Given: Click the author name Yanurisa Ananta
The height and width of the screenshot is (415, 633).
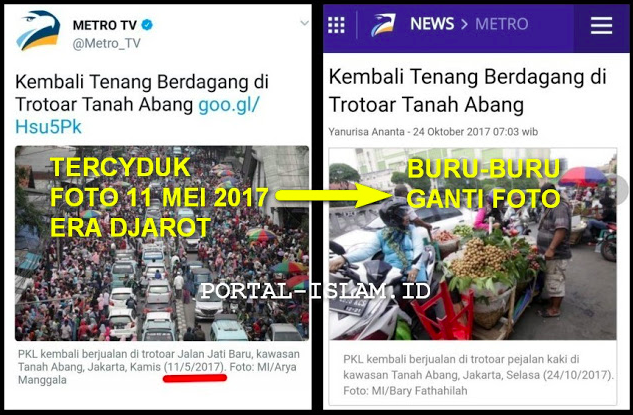Looking at the screenshot, I should [x=366, y=132].
